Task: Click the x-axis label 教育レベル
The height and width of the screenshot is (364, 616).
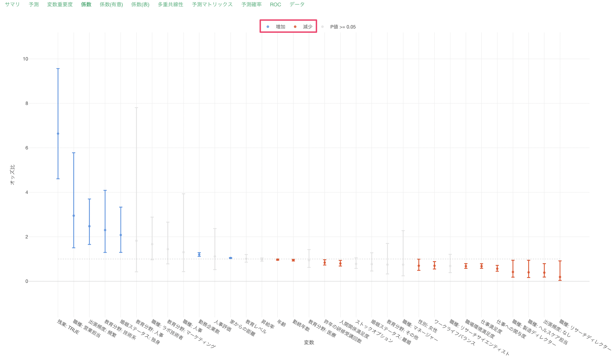Action: pyautogui.click(x=256, y=326)
